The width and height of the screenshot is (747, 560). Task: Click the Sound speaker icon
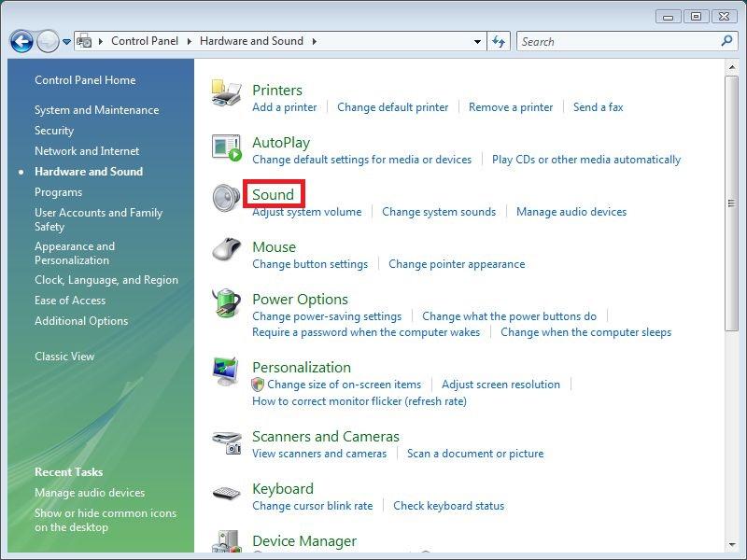pos(226,198)
